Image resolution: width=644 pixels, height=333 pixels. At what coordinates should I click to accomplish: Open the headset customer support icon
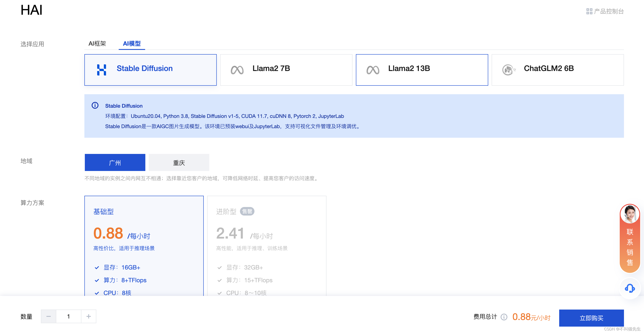(x=630, y=288)
